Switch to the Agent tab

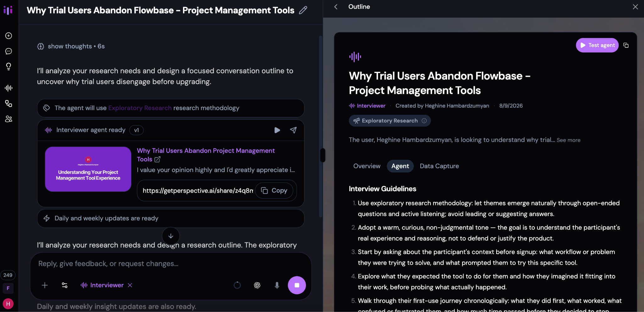[x=400, y=166]
